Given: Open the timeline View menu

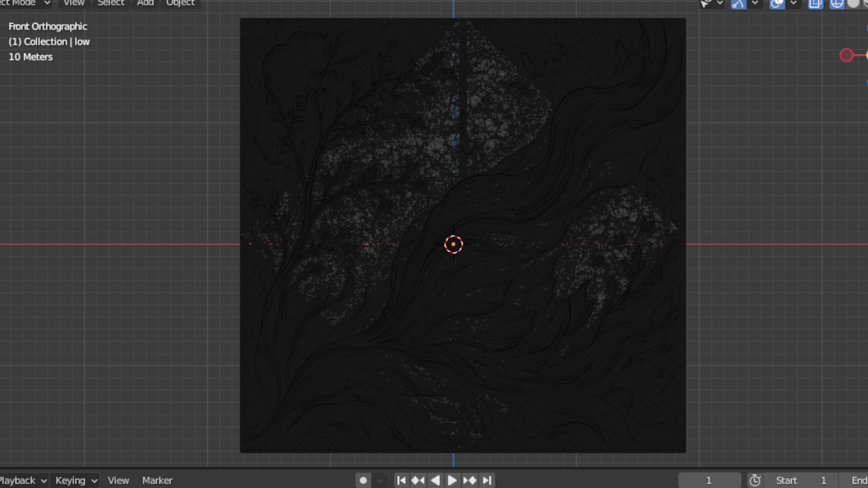Looking at the screenshot, I should [118, 480].
